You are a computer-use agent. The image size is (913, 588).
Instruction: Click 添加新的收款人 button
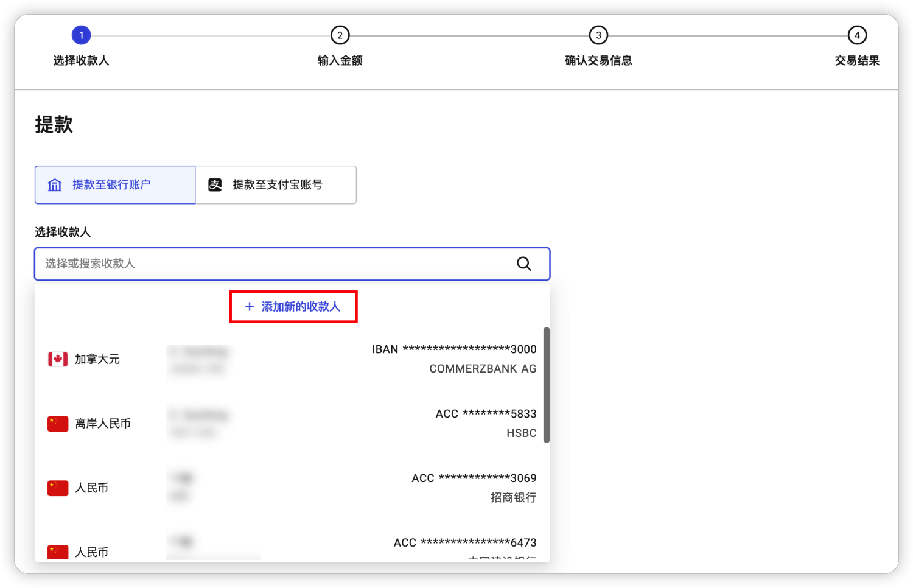click(x=293, y=307)
